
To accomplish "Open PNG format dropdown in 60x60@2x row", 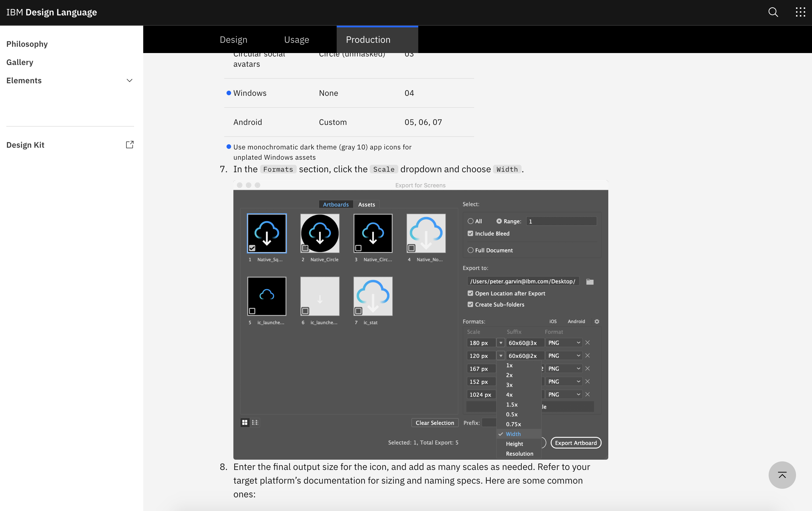I will [564, 356].
